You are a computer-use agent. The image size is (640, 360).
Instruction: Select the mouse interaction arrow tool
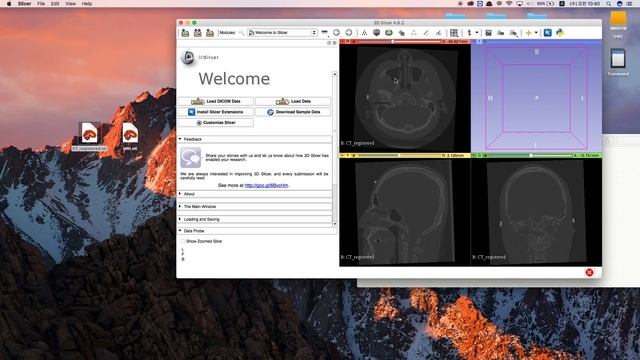click(x=469, y=33)
